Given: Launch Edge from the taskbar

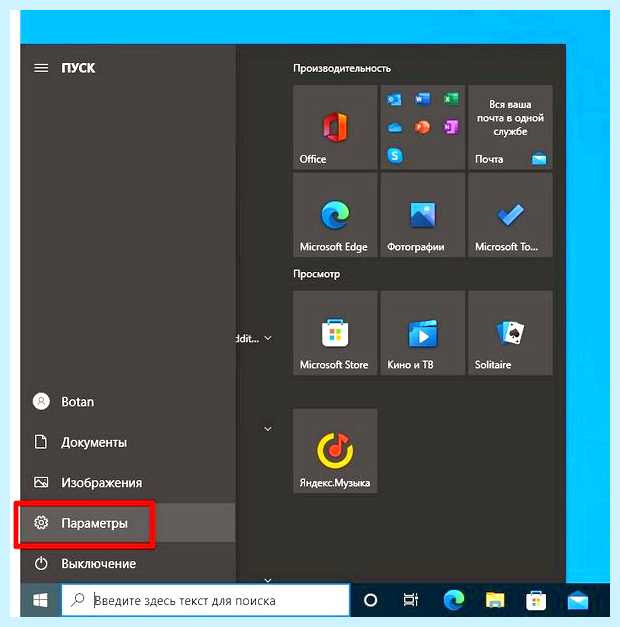Looking at the screenshot, I should [454, 600].
